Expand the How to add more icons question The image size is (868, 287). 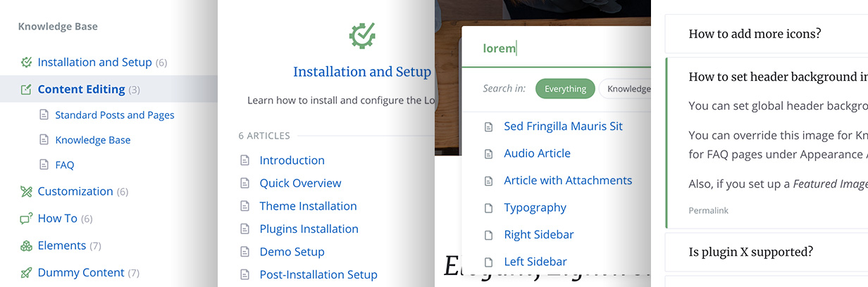(767, 34)
